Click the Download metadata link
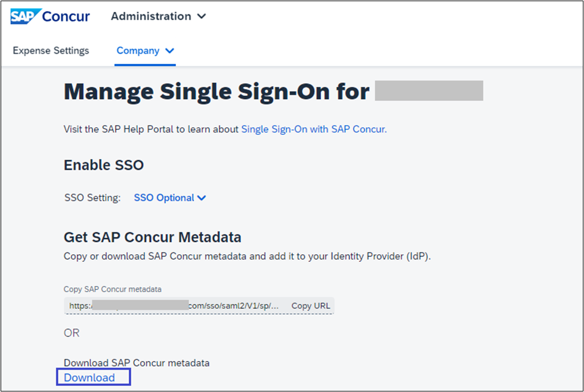The height and width of the screenshot is (392, 584). 89,378
